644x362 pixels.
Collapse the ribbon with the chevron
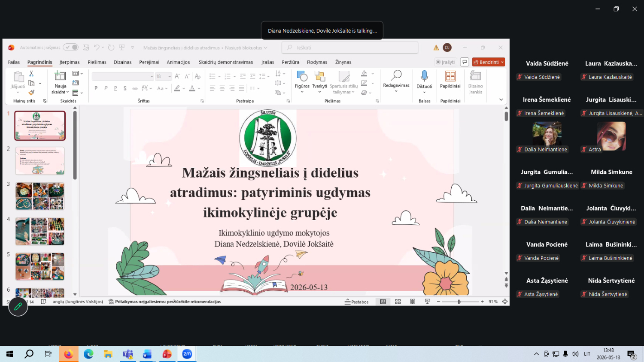(x=501, y=100)
